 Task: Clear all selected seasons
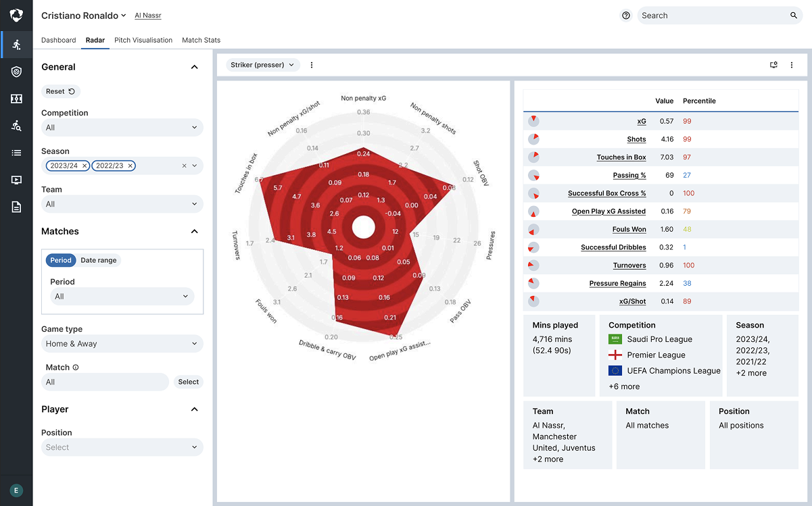click(x=185, y=166)
